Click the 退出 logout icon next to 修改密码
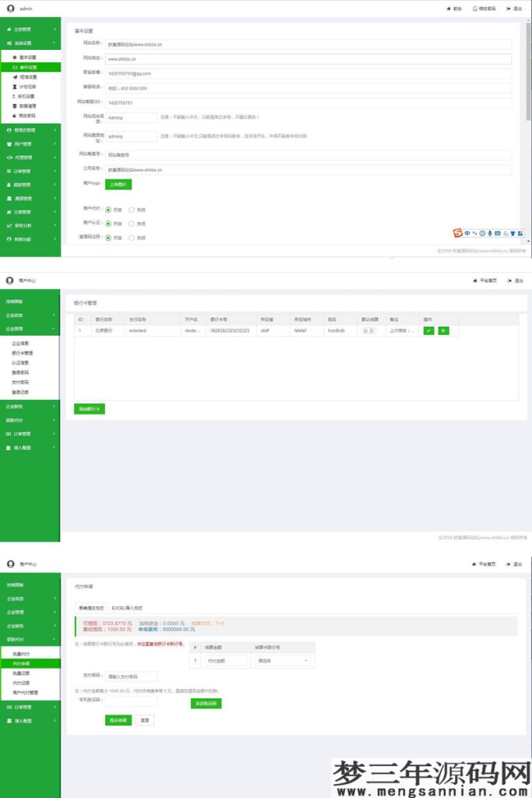 (509, 9)
